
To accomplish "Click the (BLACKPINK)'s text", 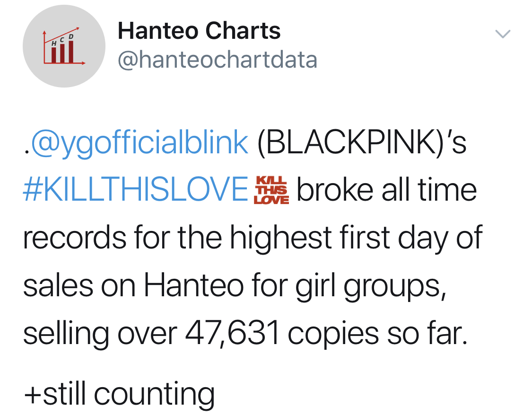I will pyautogui.click(x=362, y=142).
